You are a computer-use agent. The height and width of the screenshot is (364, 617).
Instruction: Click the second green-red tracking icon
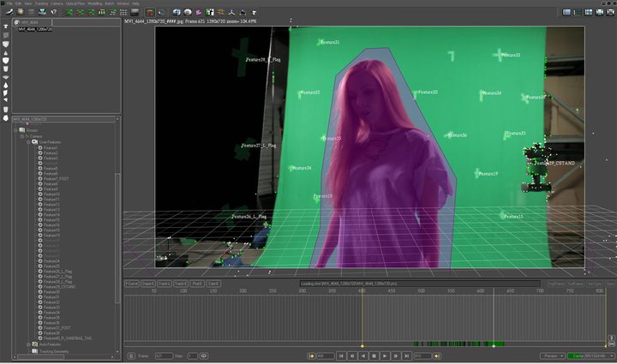80,13
